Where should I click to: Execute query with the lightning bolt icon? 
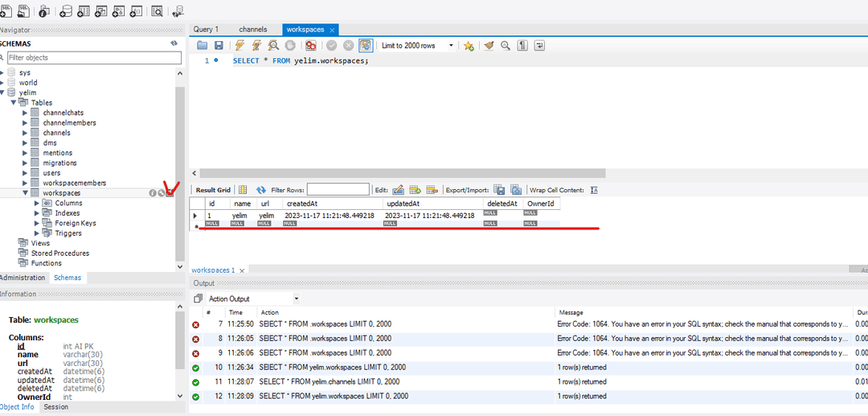tap(240, 45)
